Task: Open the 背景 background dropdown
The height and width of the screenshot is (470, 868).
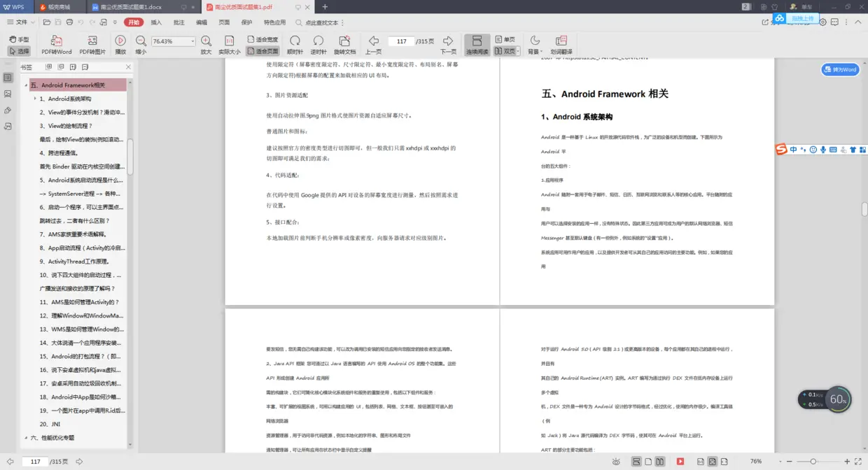Action: 535,45
